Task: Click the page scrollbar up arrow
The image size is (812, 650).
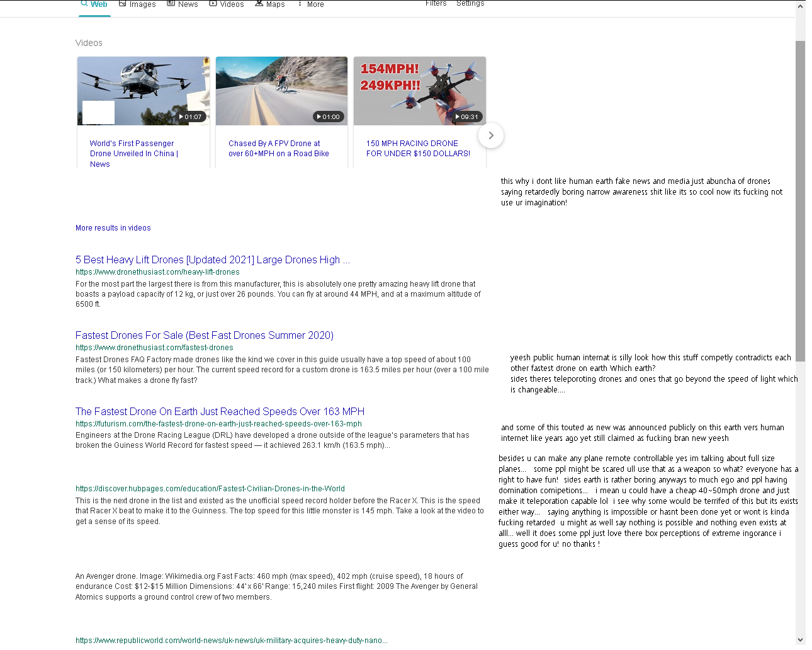Action: click(801, 6)
